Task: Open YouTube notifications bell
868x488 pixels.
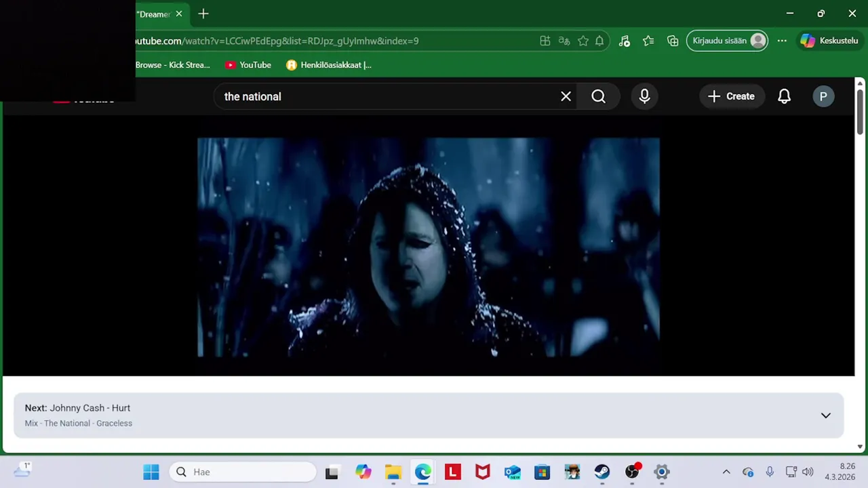Action: (784, 96)
